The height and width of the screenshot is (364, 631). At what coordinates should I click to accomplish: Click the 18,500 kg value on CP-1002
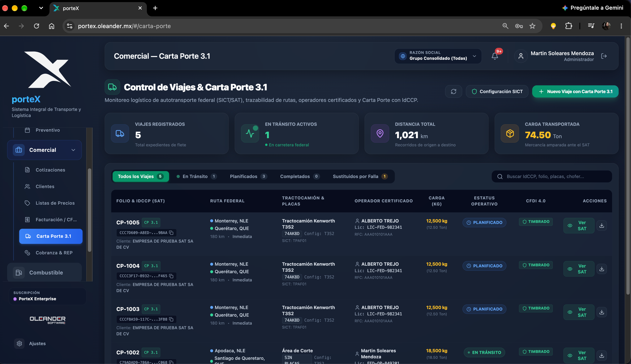tap(437, 351)
